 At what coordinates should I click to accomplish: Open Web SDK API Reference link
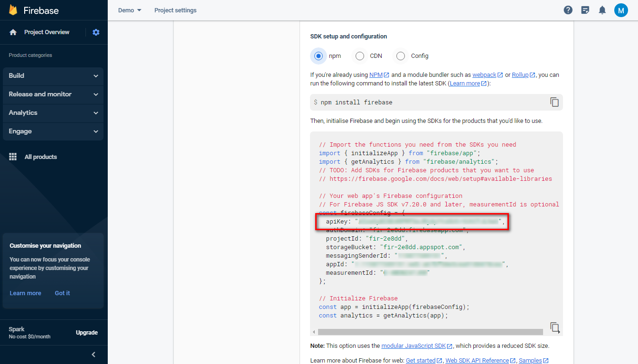[x=480, y=361]
